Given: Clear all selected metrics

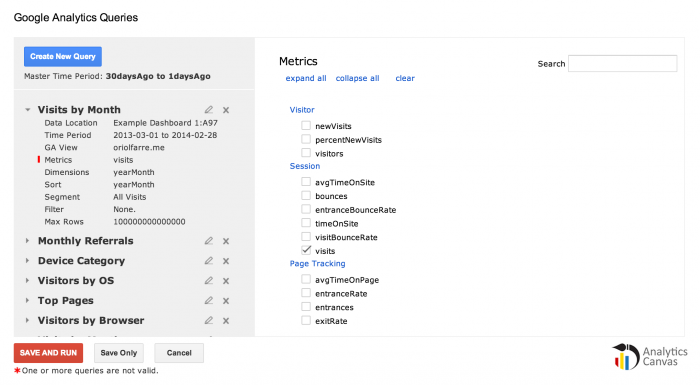Looking at the screenshot, I should (405, 78).
